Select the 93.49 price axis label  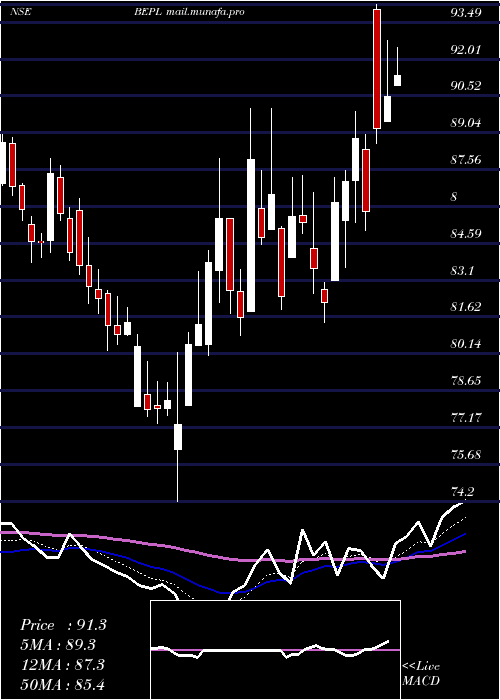pyautogui.click(x=466, y=12)
